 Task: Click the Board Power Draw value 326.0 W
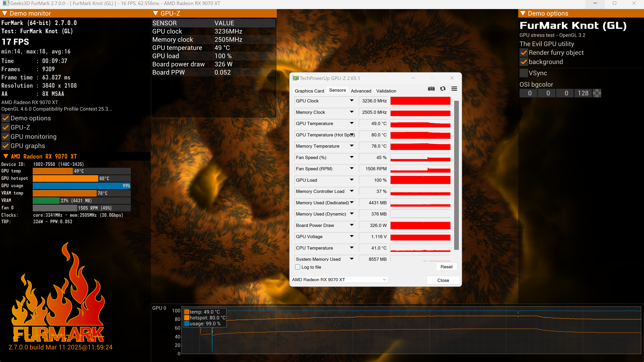(373, 225)
